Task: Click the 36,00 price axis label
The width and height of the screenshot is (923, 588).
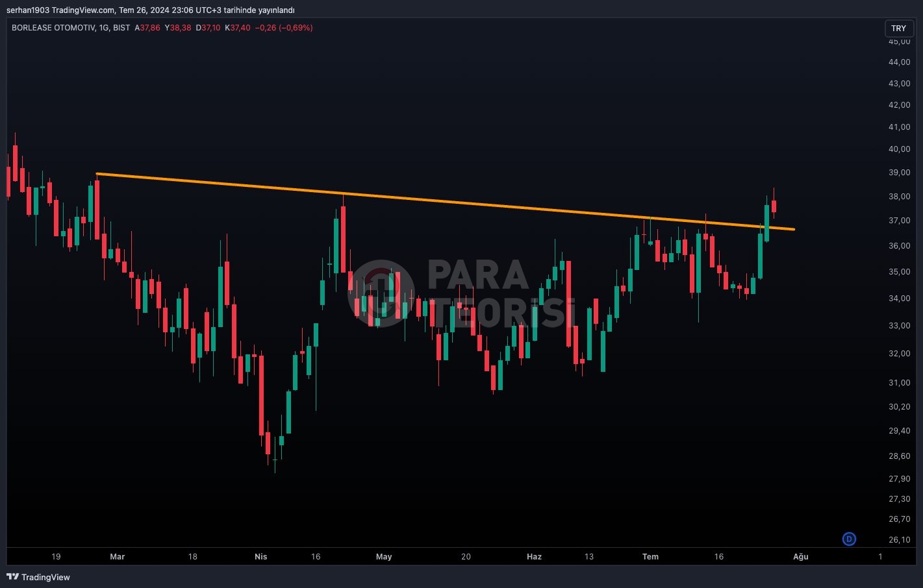Action: [x=899, y=246]
